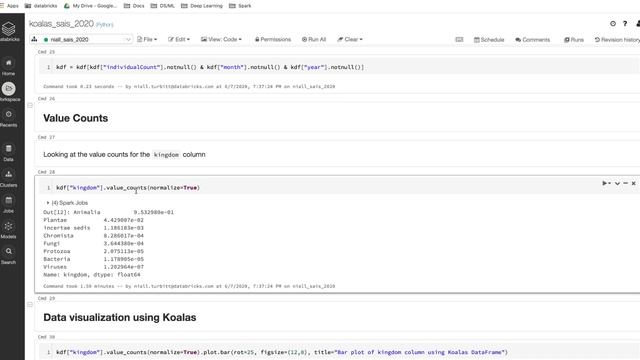Open the File menu
Screen dimensions: 640x360
coord(147,39)
